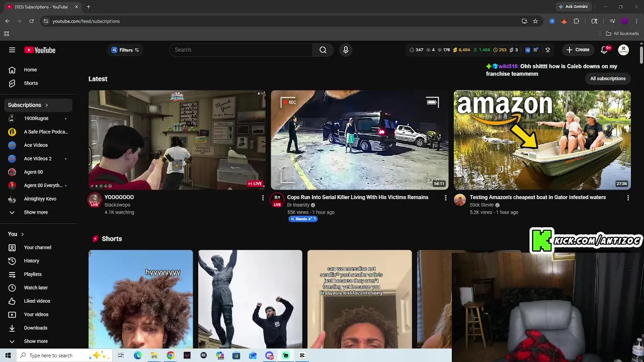Focus the YouTube search field
The image size is (644, 362).
point(241,50)
